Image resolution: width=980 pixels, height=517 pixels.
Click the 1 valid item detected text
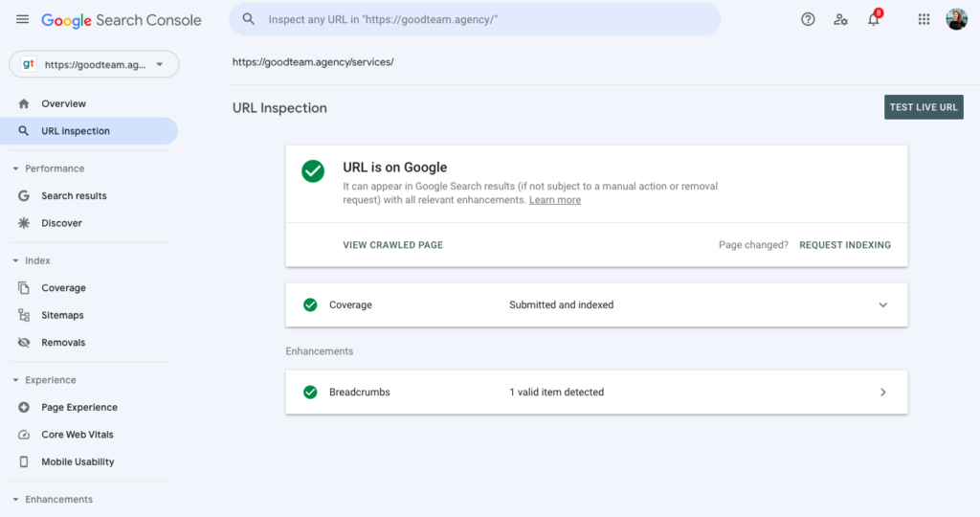(x=556, y=393)
